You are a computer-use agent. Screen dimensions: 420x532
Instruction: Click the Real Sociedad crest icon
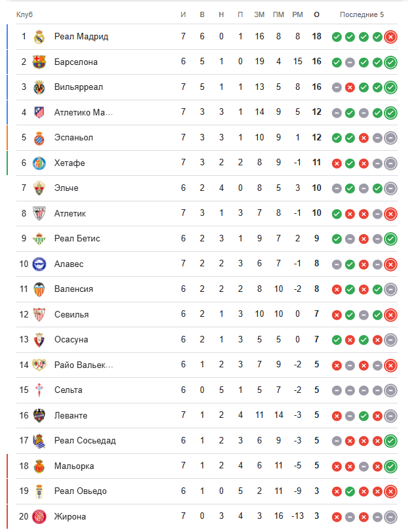39,441
